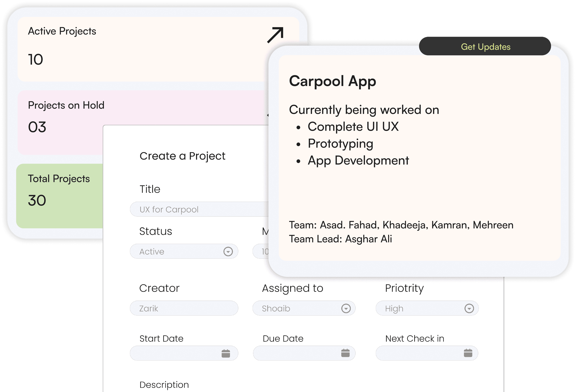Open the Start Date calendar icon
The width and height of the screenshot is (576, 392).
pos(226,353)
